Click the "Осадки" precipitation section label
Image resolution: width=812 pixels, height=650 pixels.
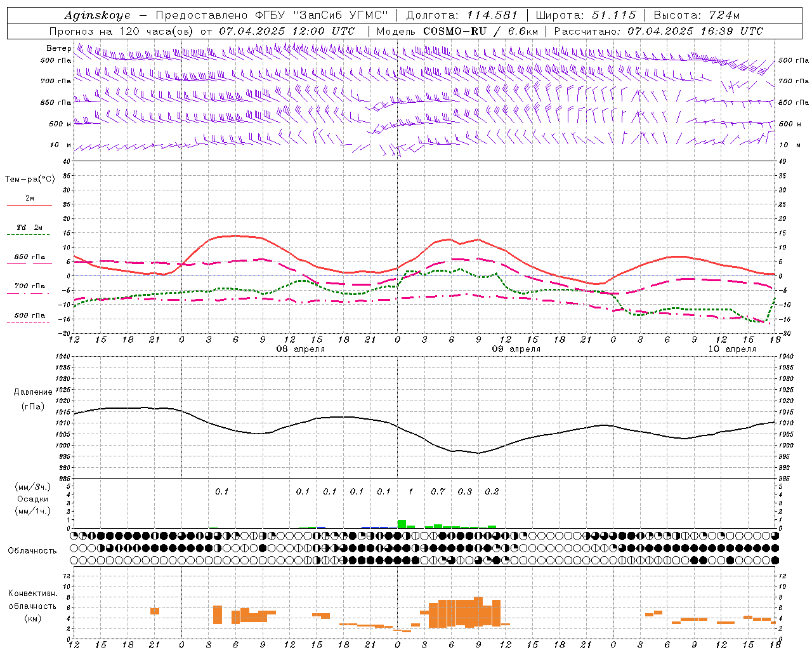[x=32, y=499]
